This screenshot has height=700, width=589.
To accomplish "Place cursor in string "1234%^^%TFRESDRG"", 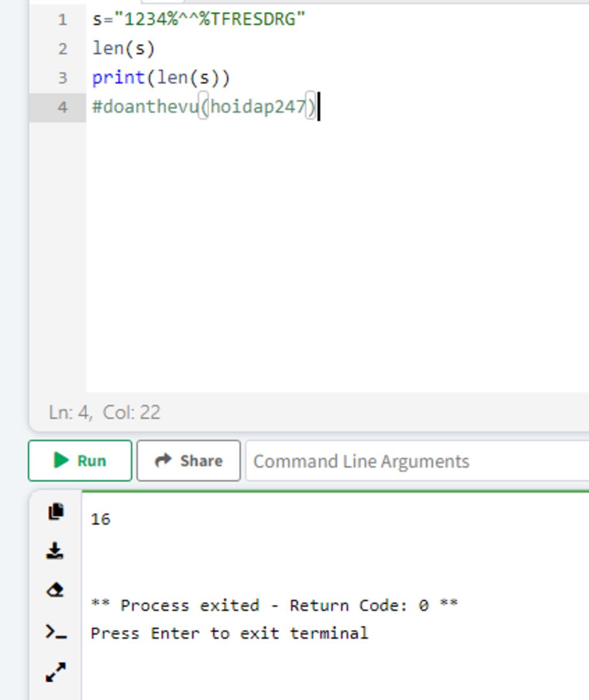I will (x=210, y=19).
